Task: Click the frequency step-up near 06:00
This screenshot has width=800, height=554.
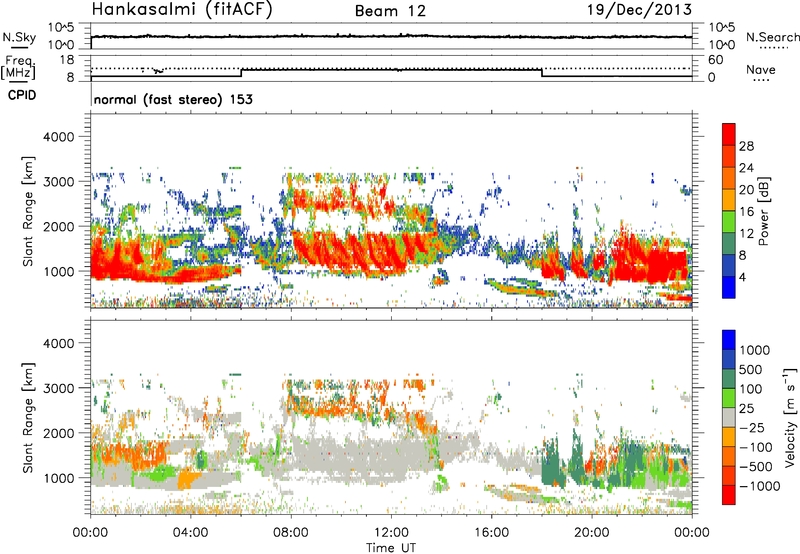Action: (241, 73)
